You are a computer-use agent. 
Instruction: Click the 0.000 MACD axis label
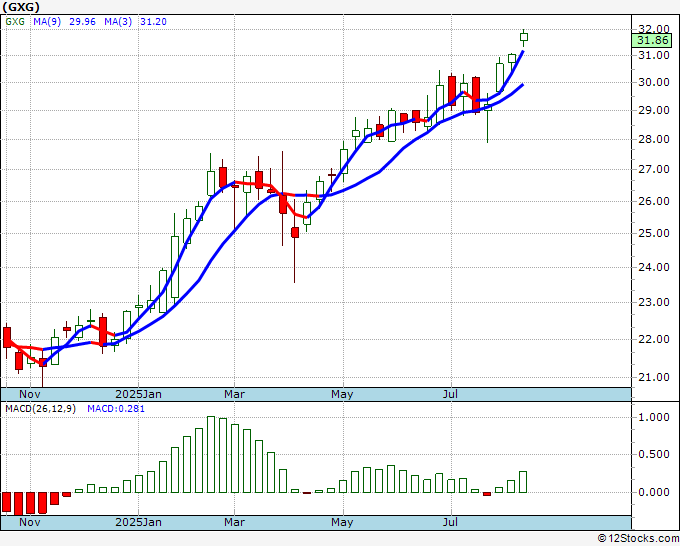(655, 492)
